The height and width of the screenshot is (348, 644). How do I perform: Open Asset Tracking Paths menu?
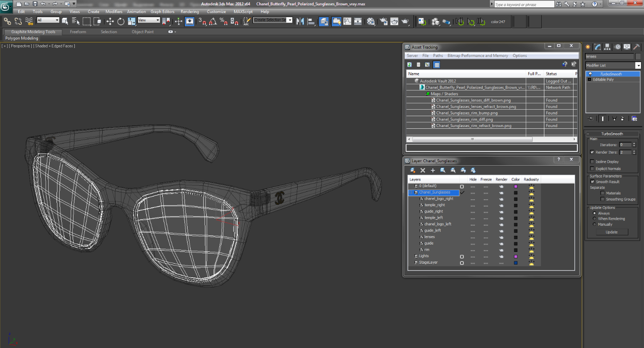(438, 56)
